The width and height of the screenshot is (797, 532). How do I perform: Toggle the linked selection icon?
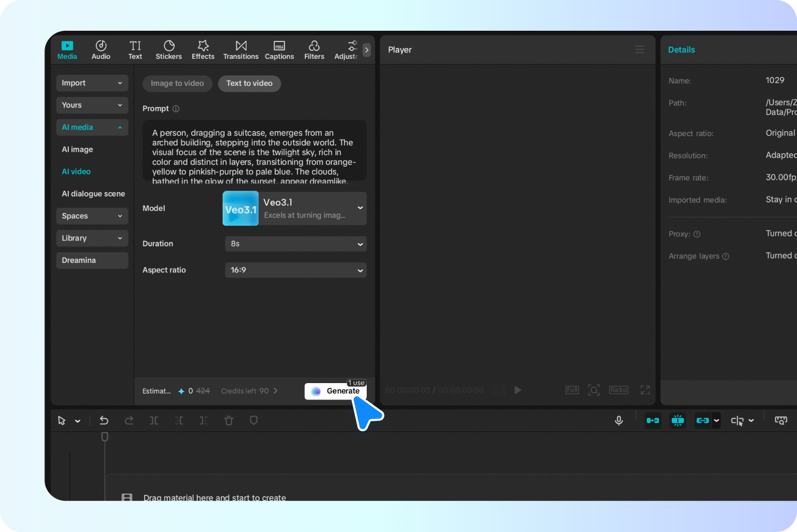coord(703,420)
